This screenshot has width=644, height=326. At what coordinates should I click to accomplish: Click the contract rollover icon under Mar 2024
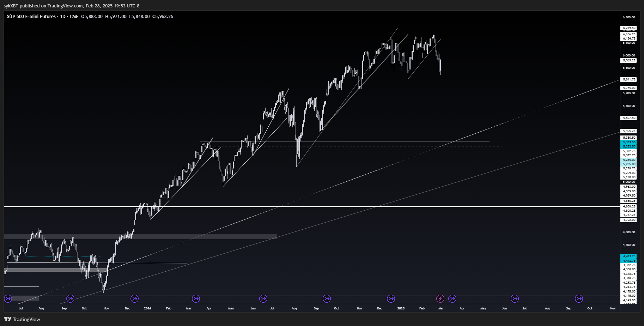coord(196,299)
